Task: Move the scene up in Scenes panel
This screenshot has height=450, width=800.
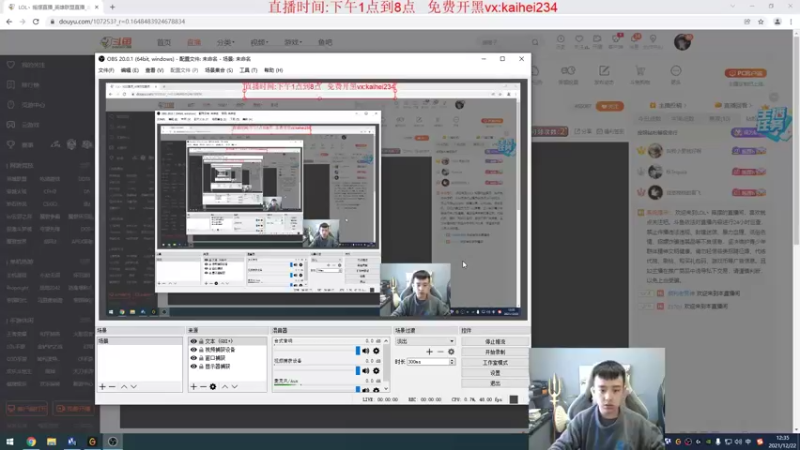Action: point(124,387)
